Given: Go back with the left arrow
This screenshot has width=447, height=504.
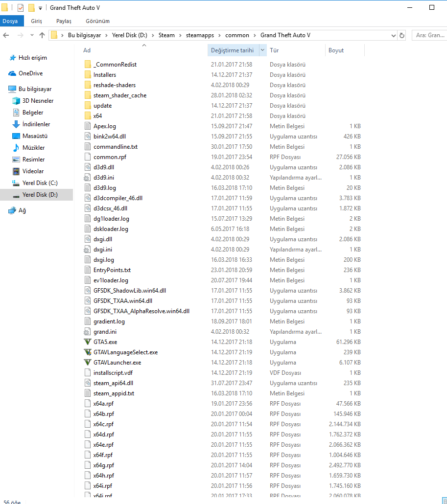Looking at the screenshot, I should [x=6, y=35].
